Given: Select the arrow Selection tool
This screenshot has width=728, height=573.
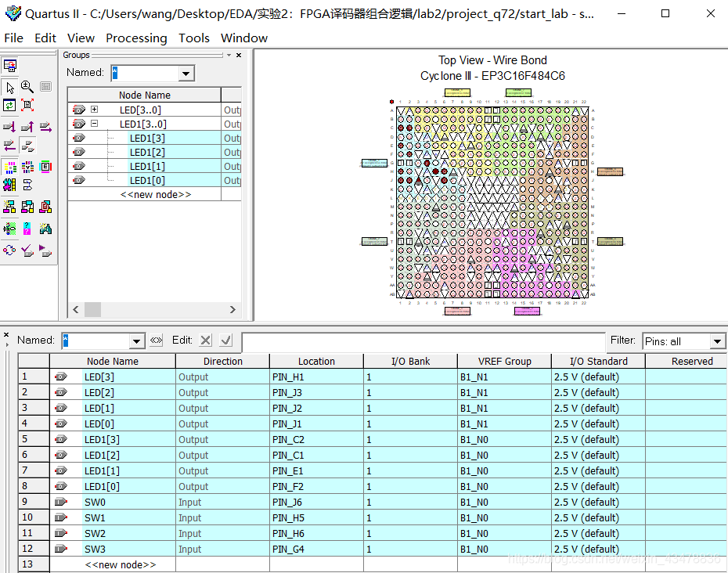Looking at the screenshot, I should pos(9,88).
